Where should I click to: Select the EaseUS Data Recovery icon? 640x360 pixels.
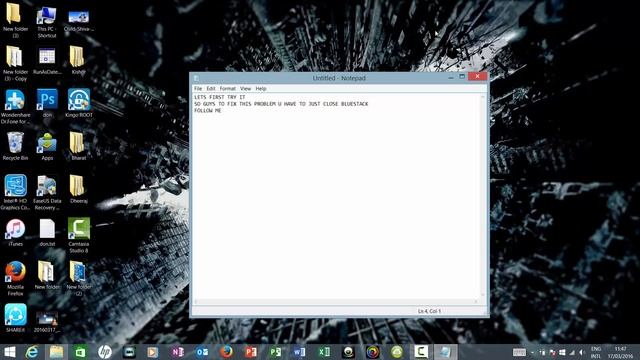(x=47, y=192)
